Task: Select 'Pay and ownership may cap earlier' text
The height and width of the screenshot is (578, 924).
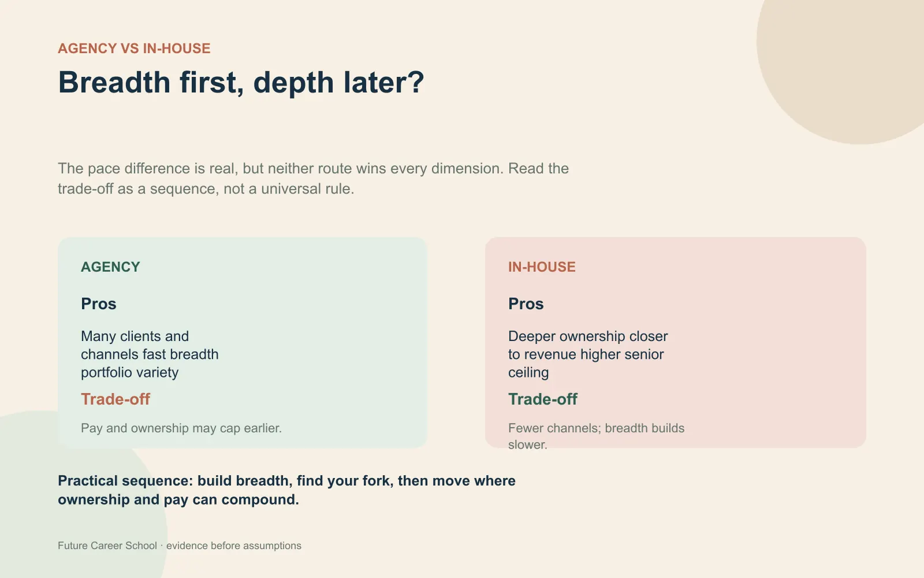Action: [x=181, y=428]
